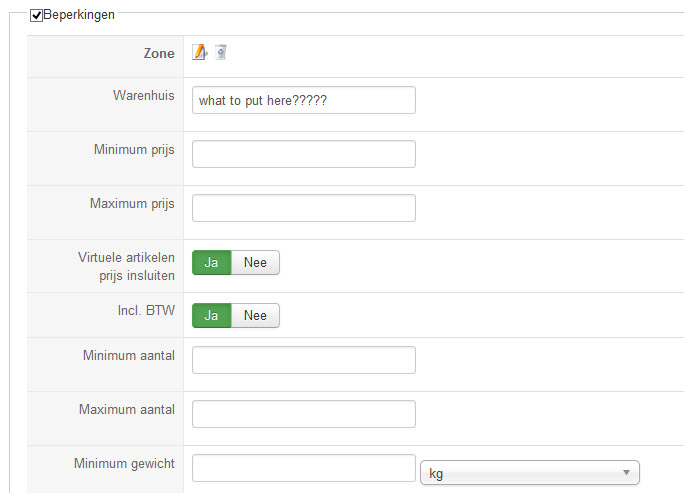Click the Zone delete trash icon
This screenshot has width=684, height=493.
(221, 53)
